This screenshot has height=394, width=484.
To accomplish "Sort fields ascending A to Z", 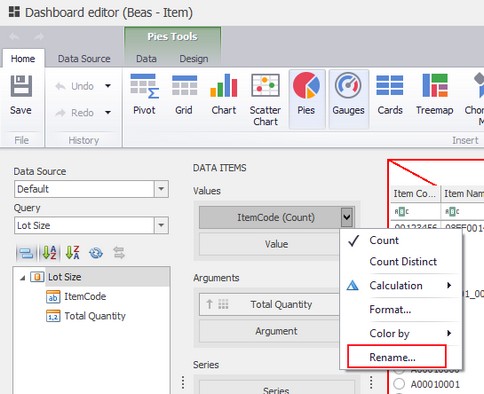I will tap(50, 253).
